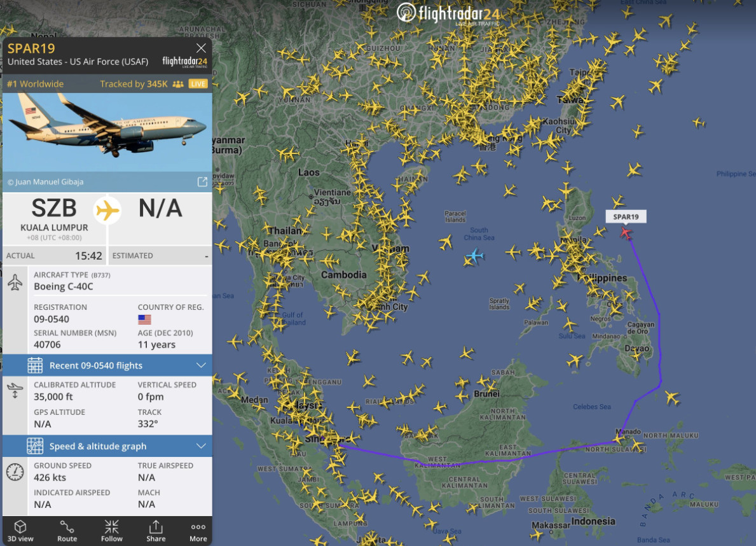This screenshot has width=756, height=546.
Task: Share this flight
Action: click(x=156, y=531)
